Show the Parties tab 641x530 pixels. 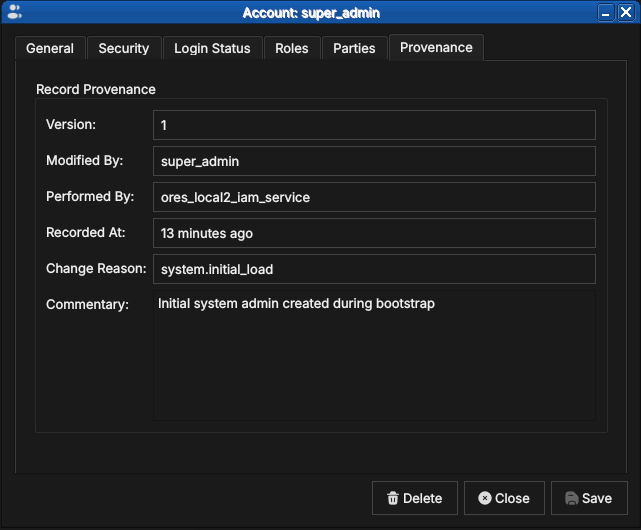click(354, 48)
